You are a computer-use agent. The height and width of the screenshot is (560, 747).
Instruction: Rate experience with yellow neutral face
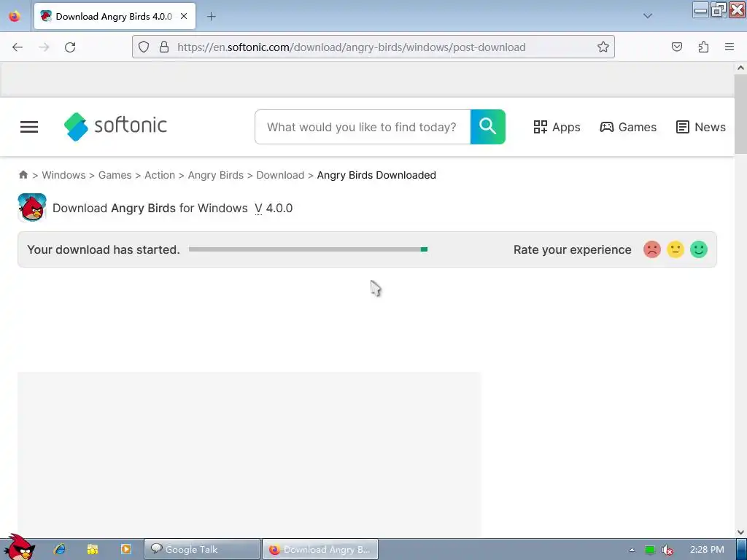click(676, 249)
